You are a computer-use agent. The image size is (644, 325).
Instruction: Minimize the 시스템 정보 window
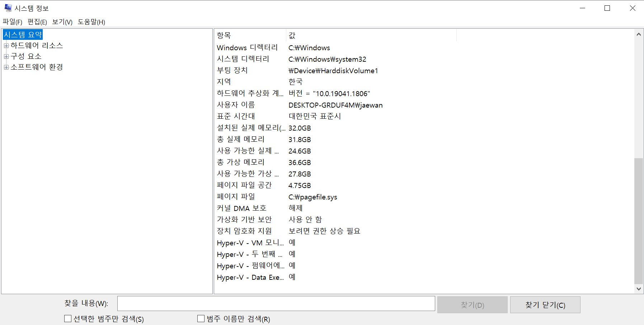(583, 8)
